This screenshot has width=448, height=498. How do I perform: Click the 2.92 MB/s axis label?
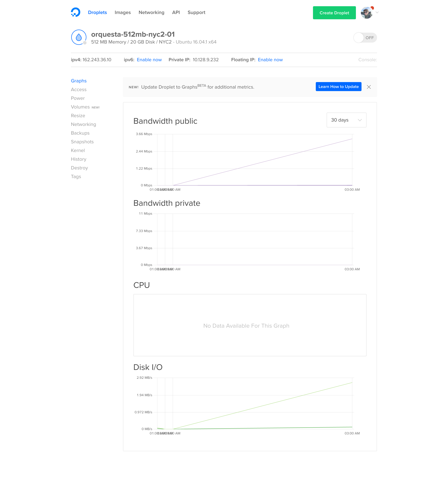pyautogui.click(x=145, y=378)
